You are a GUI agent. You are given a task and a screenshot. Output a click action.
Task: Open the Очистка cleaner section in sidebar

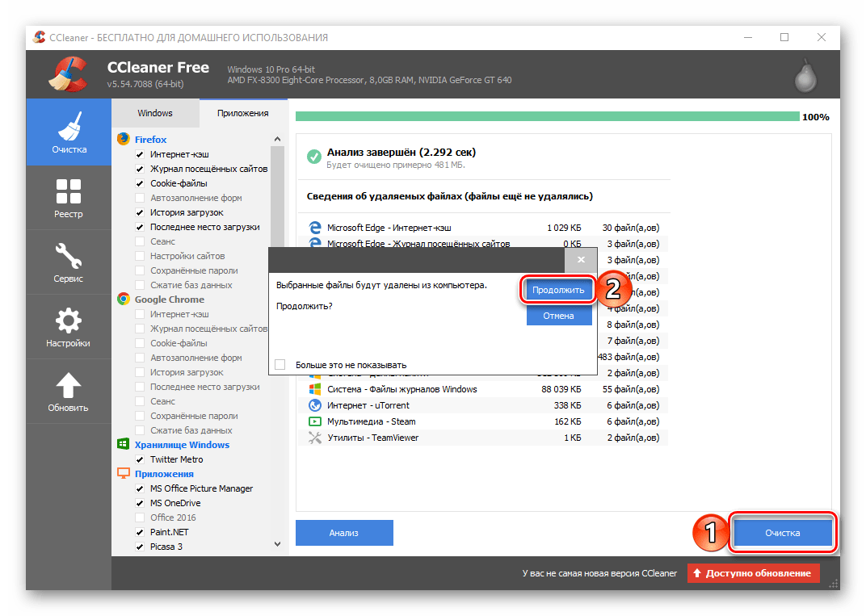69,132
